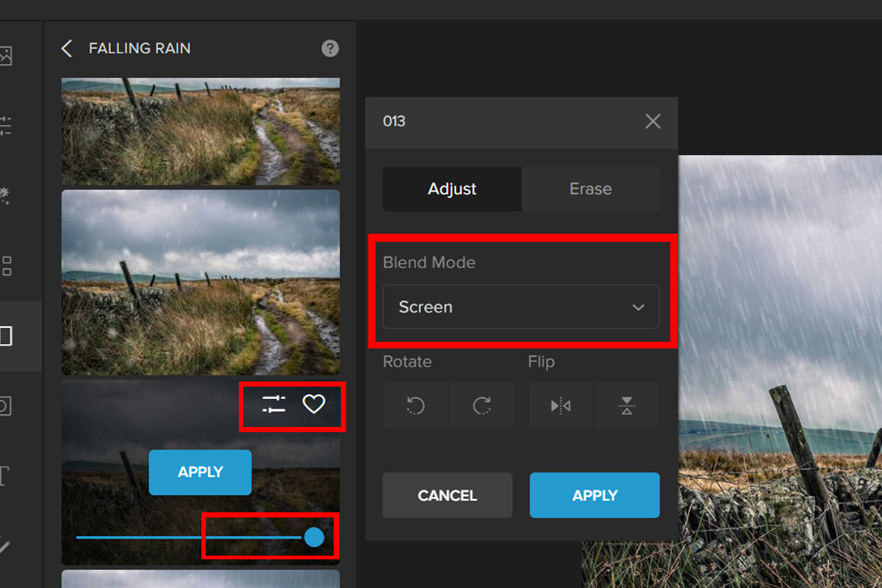Switch to the Adjust tab
This screenshot has height=588, width=882.
point(452,189)
